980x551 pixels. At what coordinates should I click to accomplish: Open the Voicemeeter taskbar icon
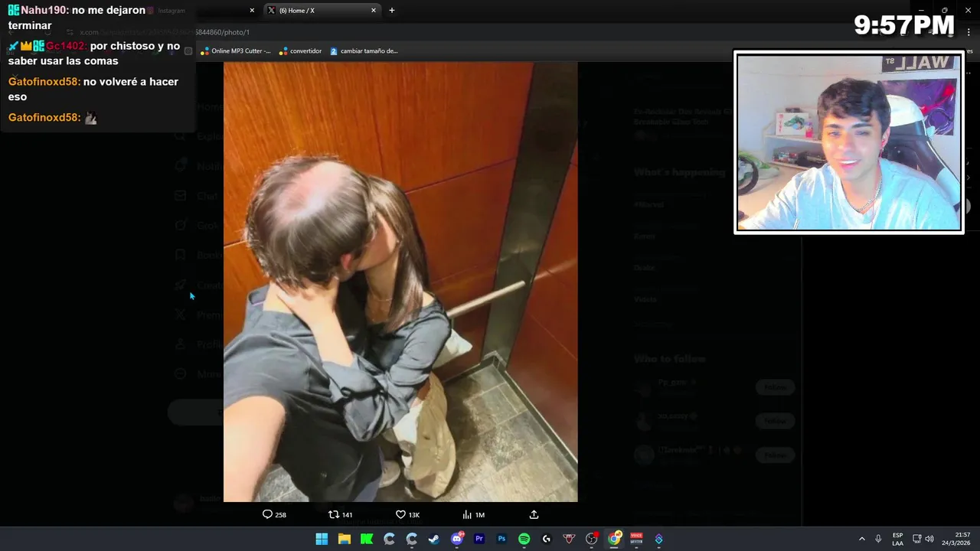click(636, 539)
